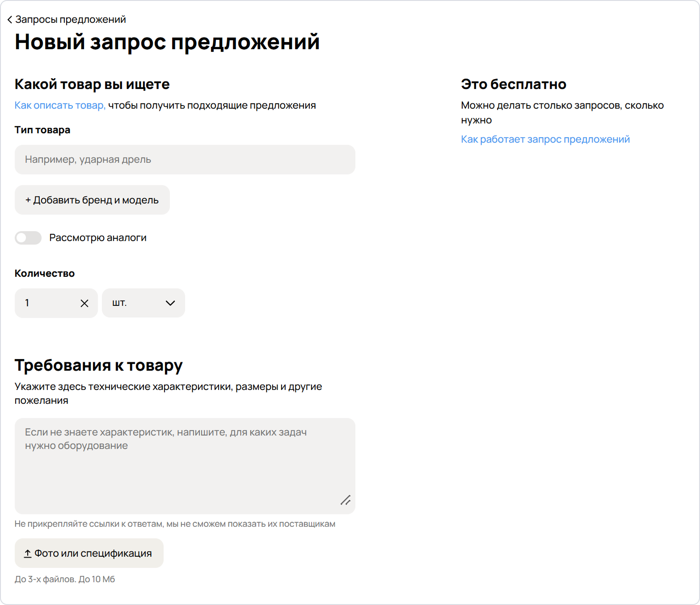Click the plus icon before Добавить бренд

[x=28, y=200]
